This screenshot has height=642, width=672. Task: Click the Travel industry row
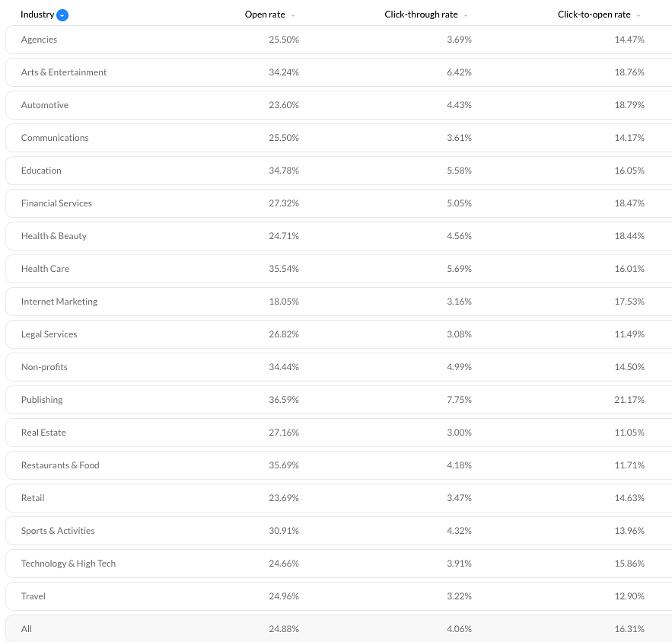(339, 596)
